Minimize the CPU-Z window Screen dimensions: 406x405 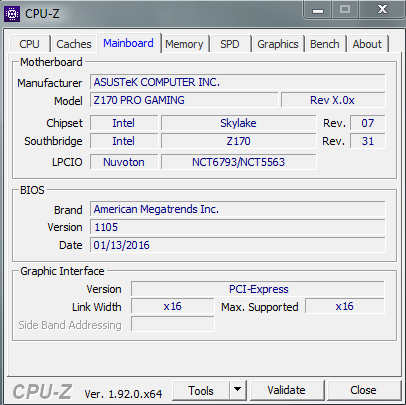coord(318,10)
